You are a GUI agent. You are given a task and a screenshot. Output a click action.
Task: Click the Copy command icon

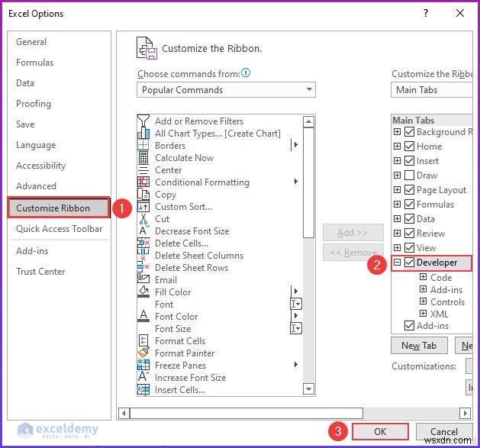point(143,194)
